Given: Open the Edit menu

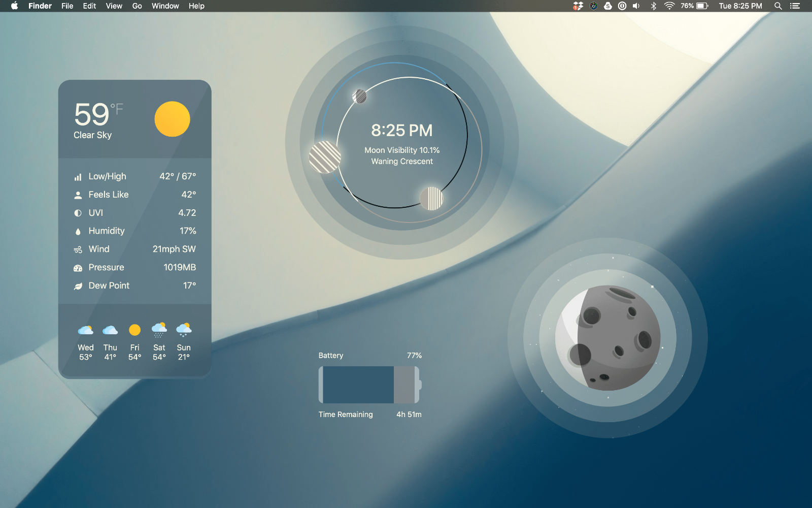Looking at the screenshot, I should (89, 6).
